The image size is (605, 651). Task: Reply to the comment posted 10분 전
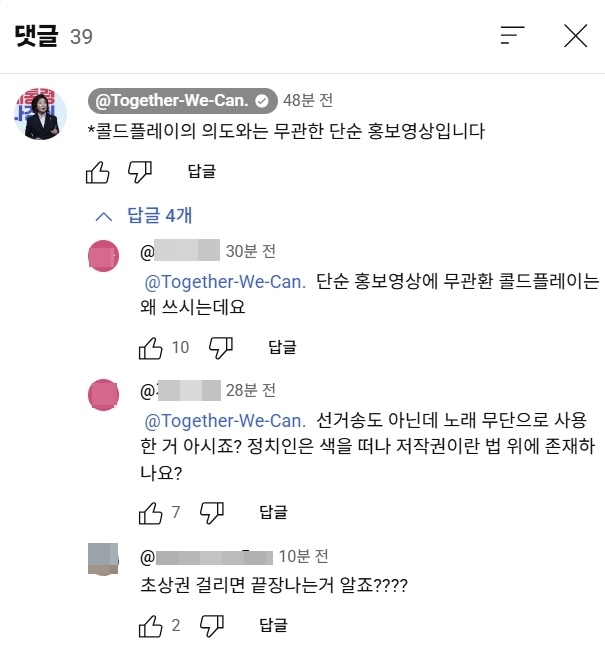point(273,626)
